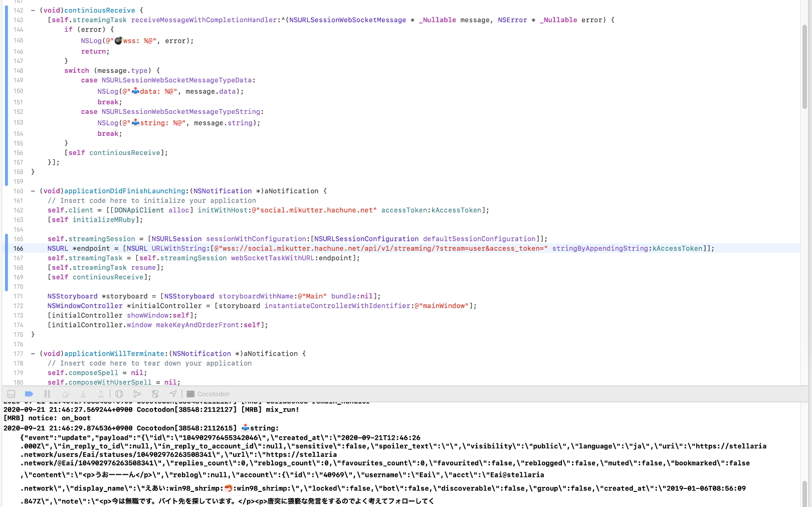Click the blue change bar beside line 166
The image size is (812, 507).
7,249
